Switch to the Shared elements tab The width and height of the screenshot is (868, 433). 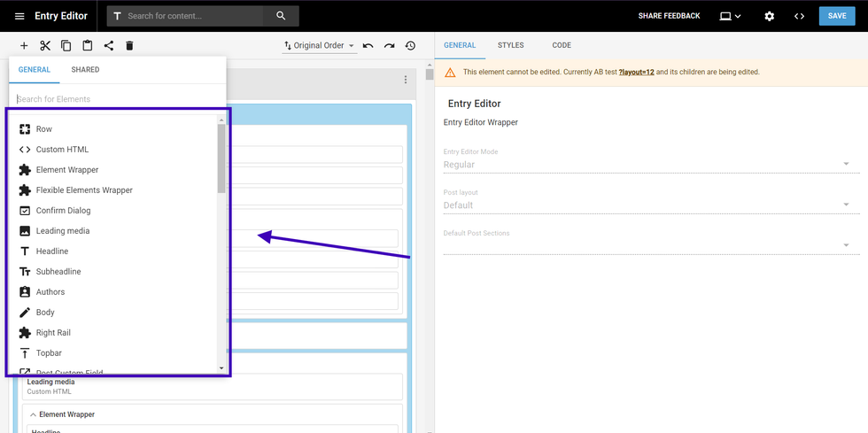(x=85, y=69)
